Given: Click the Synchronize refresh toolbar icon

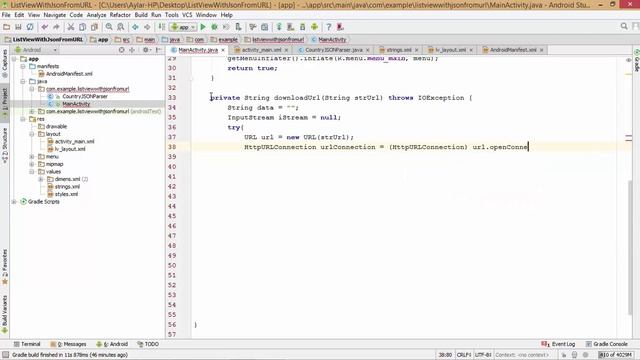Looking at the screenshot, I should click(x=30, y=27).
